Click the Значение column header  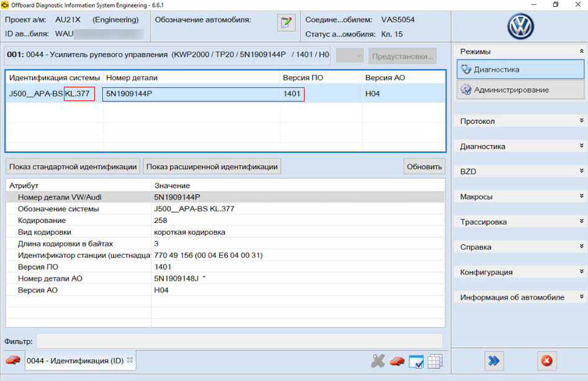pyautogui.click(x=298, y=185)
